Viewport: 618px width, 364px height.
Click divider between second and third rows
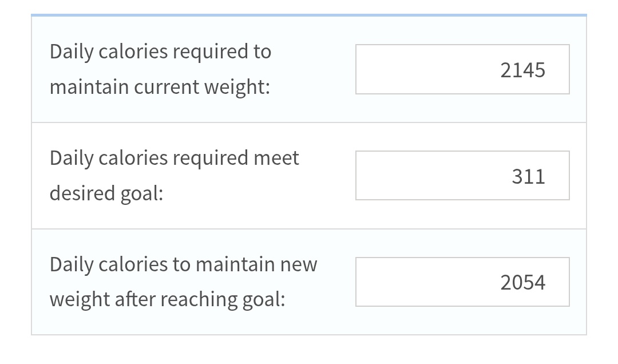309,229
